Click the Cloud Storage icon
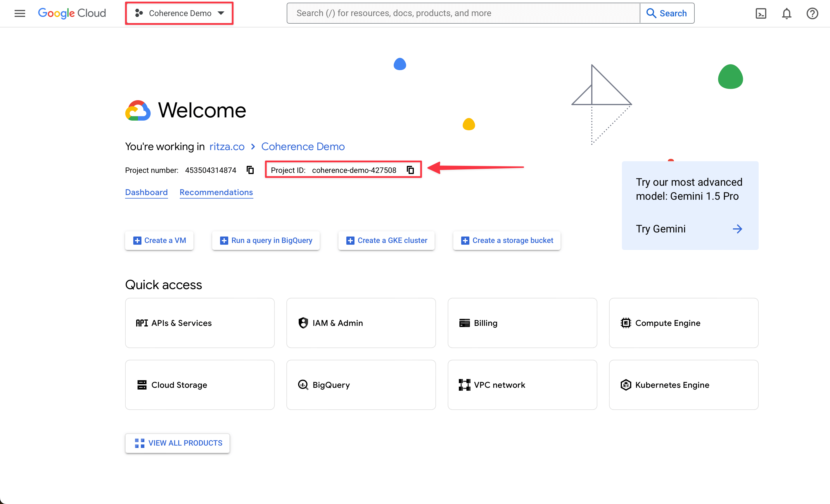The height and width of the screenshot is (504, 830). point(142,385)
